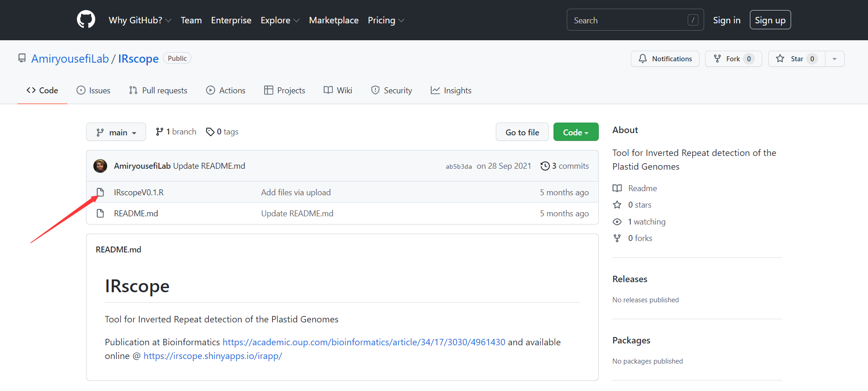The height and width of the screenshot is (391, 868).
Task: Switch to the Issues tab
Action: pos(94,91)
